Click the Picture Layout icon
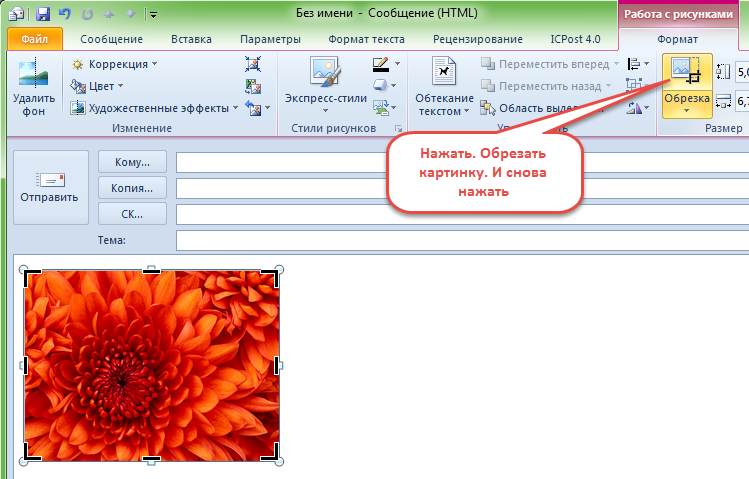The width and height of the screenshot is (749, 479). click(381, 107)
